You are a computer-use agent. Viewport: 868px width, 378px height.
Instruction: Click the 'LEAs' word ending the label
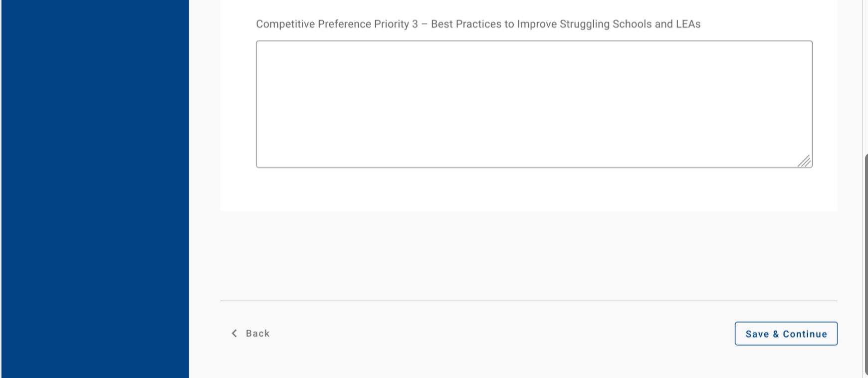click(x=688, y=24)
